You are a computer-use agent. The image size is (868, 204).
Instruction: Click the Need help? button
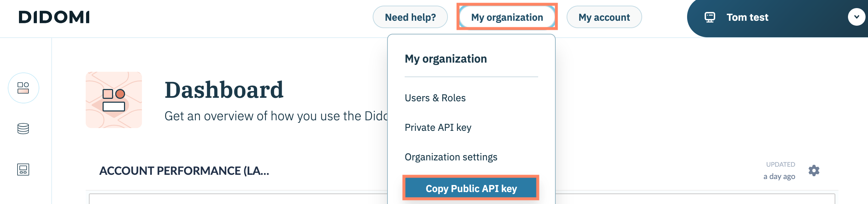410,17
